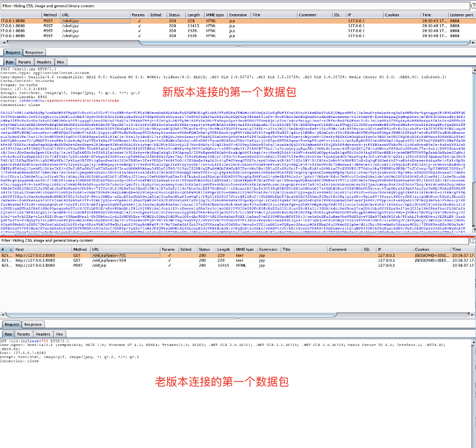Screen dimensions: 476x448
Task: Switch to the Hex view of the request
Action: pyautogui.click(x=59, y=62)
